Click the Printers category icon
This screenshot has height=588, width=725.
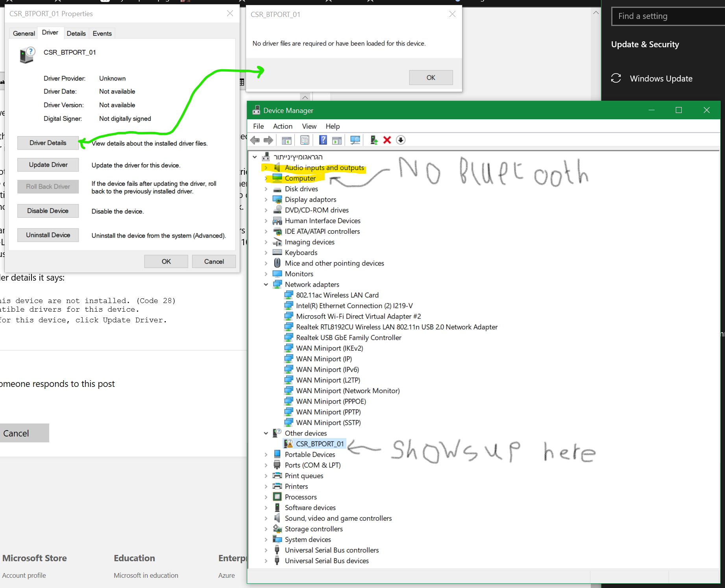(277, 486)
